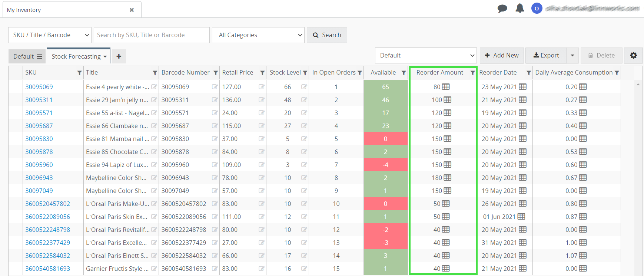644x276 pixels.
Task: Click the SKU, Title or Barcode search field
Action: click(x=152, y=35)
